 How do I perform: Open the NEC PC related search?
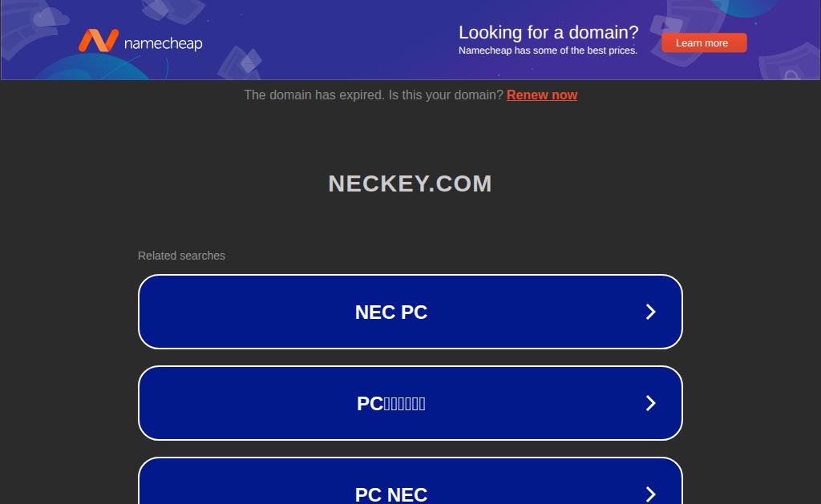(x=410, y=312)
